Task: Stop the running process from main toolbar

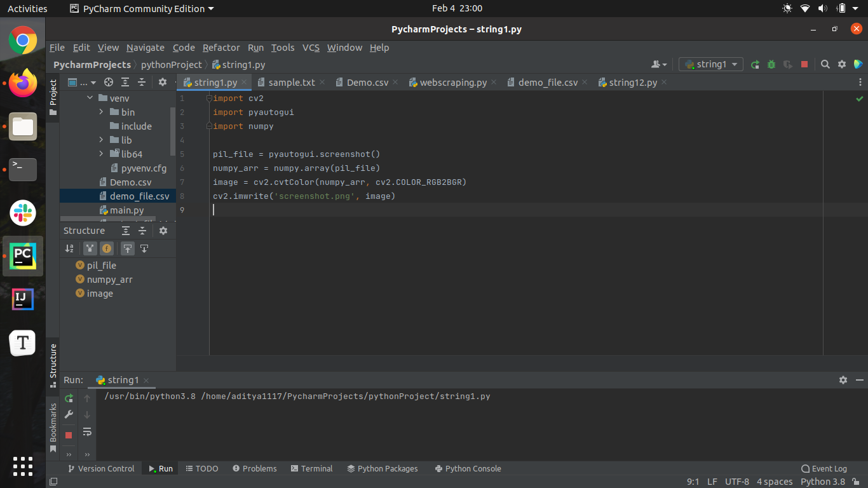Action: click(x=804, y=64)
